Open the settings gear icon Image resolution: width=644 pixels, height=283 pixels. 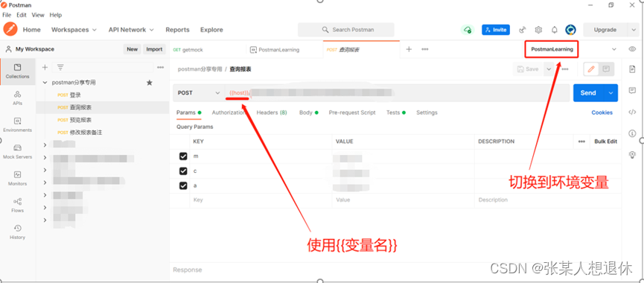coord(538,30)
